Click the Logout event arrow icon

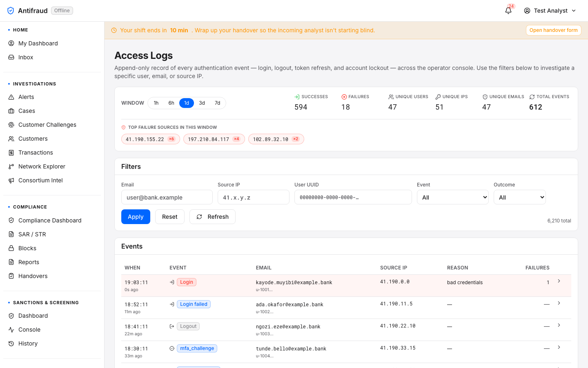172,326
